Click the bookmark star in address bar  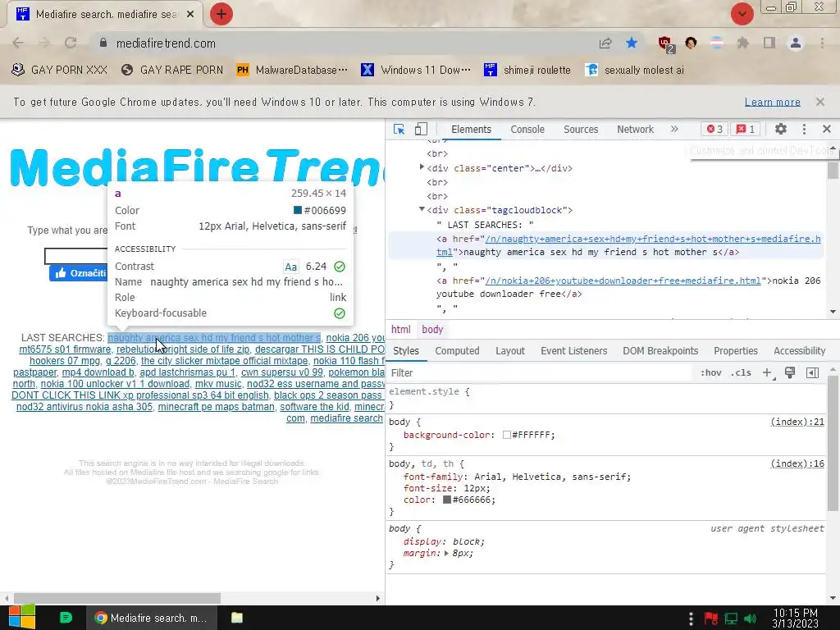(x=632, y=43)
